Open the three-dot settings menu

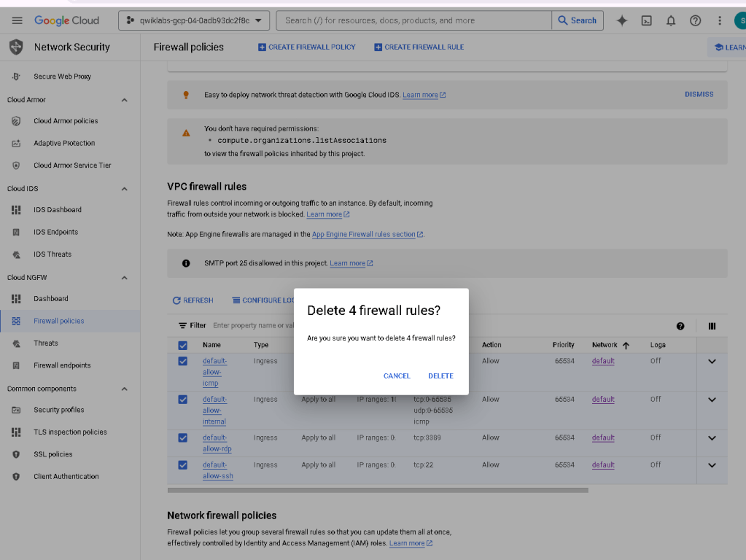(719, 20)
